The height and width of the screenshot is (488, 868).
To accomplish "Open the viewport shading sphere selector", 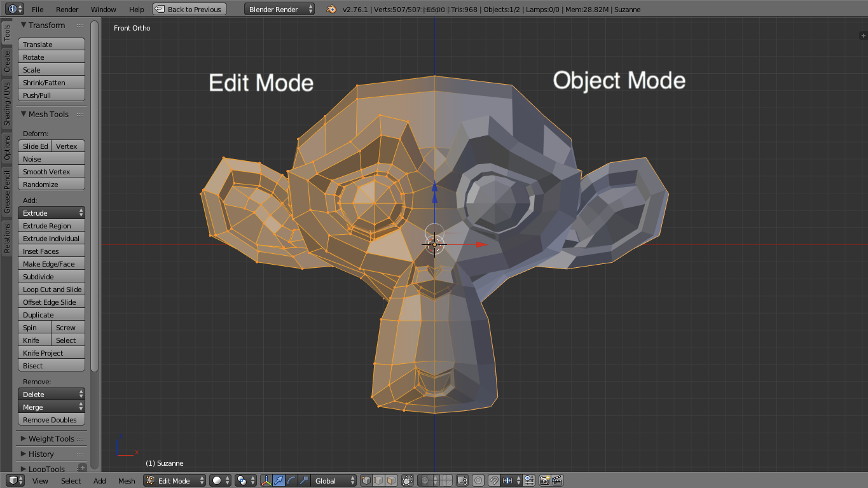I will (219, 480).
